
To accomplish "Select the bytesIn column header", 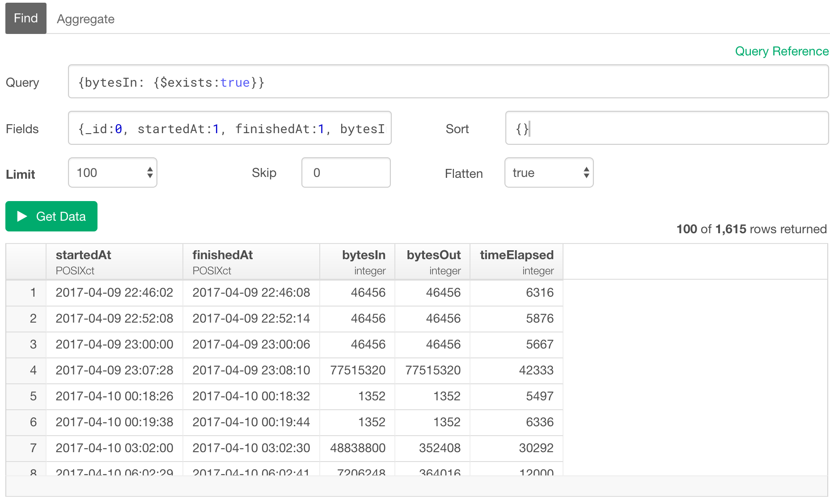I will [x=357, y=262].
